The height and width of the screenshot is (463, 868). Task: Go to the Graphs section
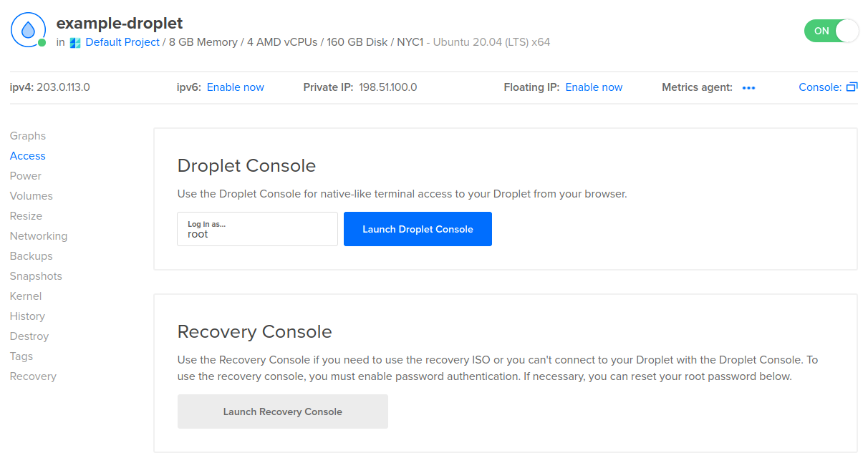coord(28,136)
